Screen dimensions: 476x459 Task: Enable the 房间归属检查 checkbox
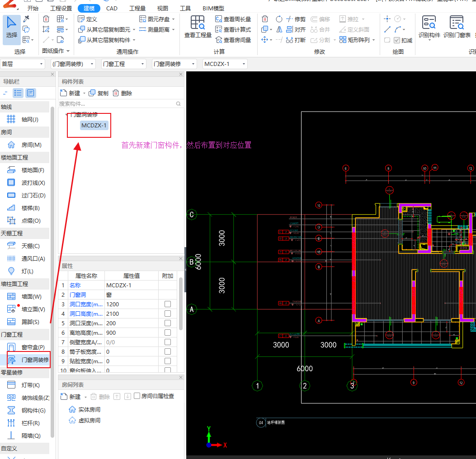pos(137,396)
